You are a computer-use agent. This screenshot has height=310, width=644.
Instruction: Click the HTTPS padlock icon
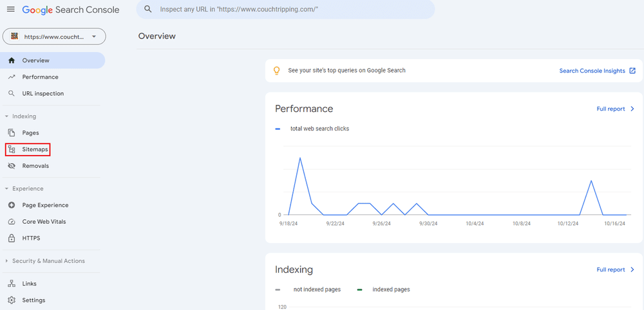tap(11, 239)
